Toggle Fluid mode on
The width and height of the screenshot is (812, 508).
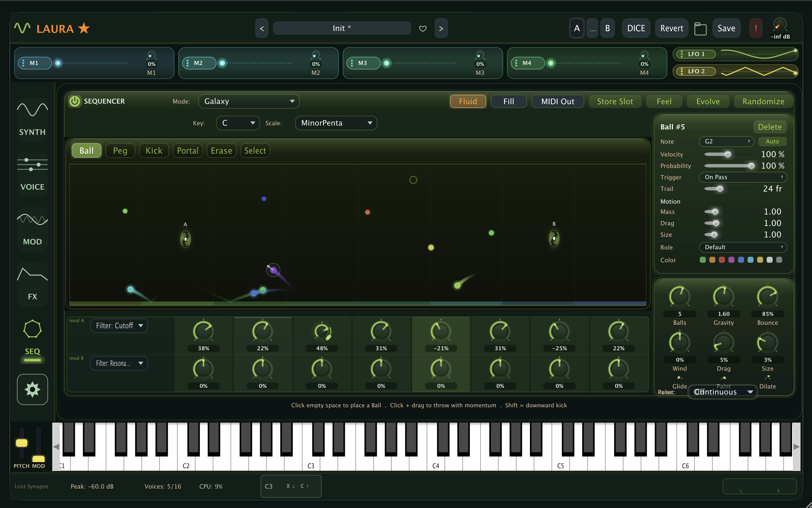[x=467, y=101]
